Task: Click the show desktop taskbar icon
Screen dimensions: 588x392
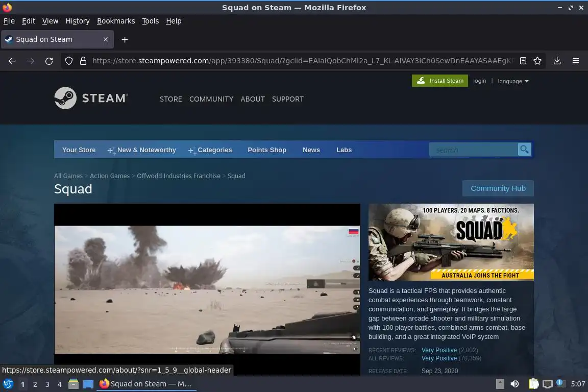Action: click(x=88, y=384)
